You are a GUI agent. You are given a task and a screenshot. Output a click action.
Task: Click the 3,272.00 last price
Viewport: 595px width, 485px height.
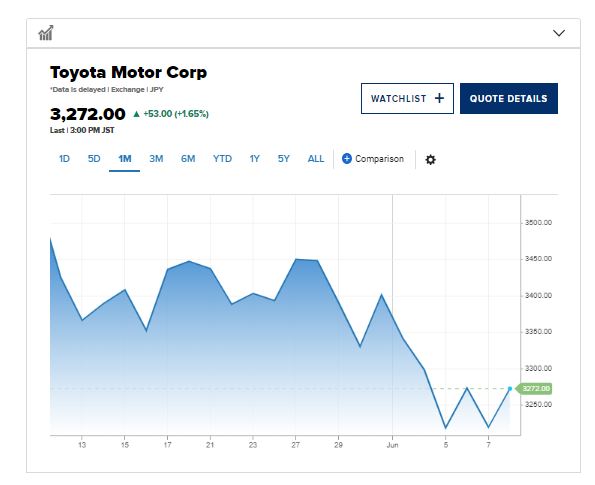coord(87,114)
